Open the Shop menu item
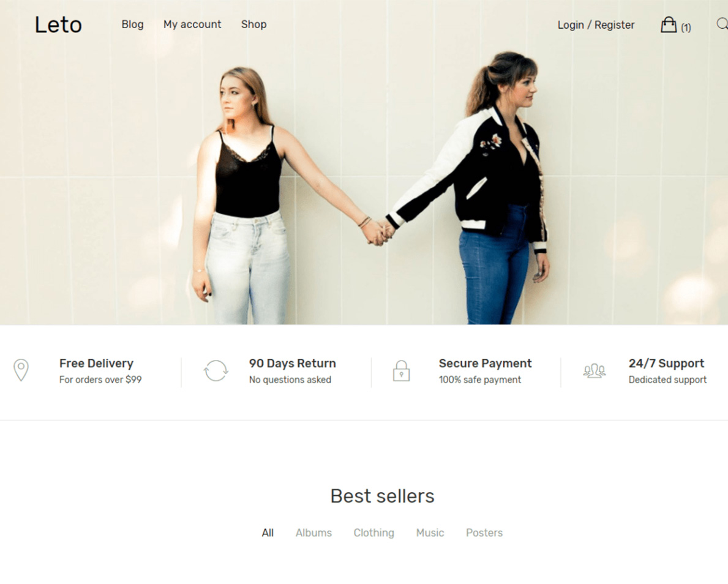The height and width of the screenshot is (584, 728). (x=253, y=24)
